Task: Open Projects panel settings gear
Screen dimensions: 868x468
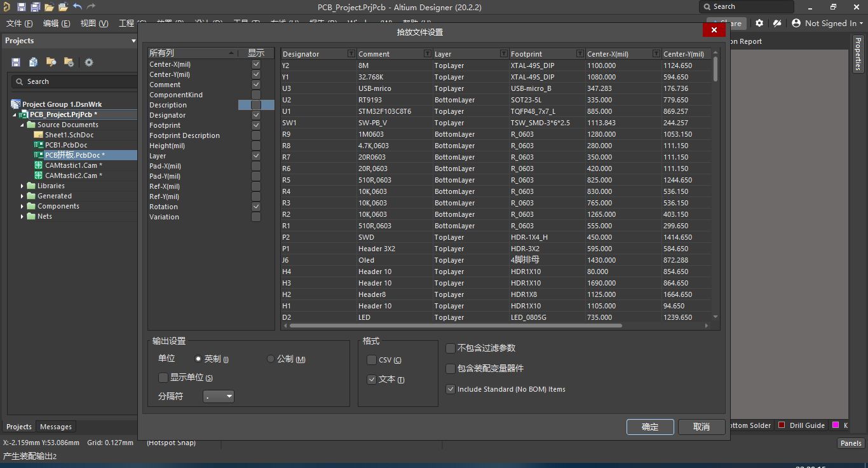Action: (x=89, y=62)
